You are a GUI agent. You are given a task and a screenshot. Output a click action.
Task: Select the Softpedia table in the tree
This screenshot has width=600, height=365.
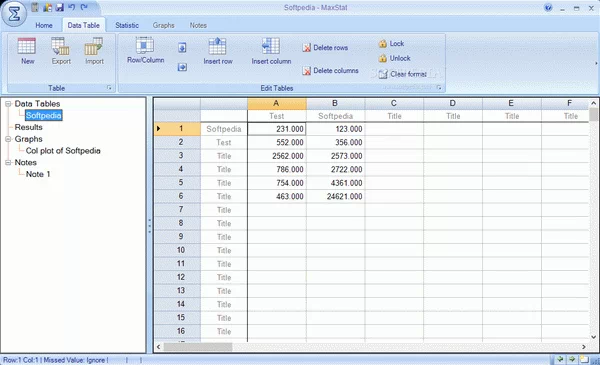(x=44, y=115)
